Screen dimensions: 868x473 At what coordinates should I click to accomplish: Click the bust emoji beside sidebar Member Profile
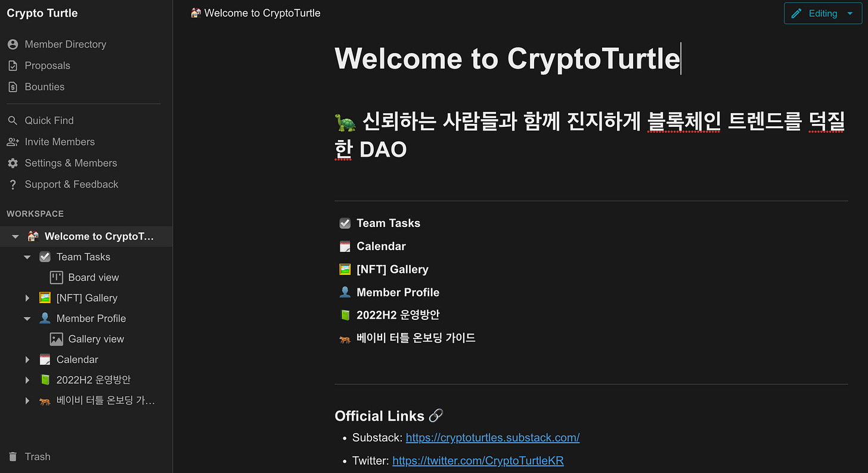pos(45,318)
